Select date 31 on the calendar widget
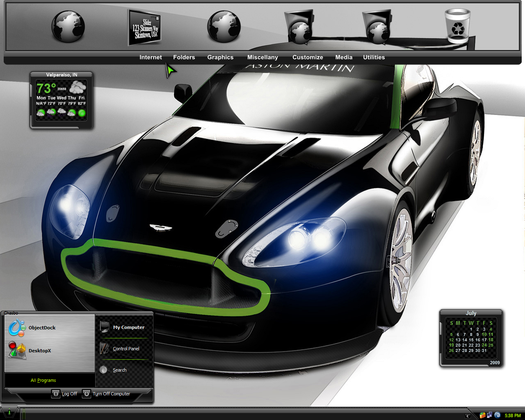The height and width of the screenshot is (420, 525). click(x=484, y=350)
